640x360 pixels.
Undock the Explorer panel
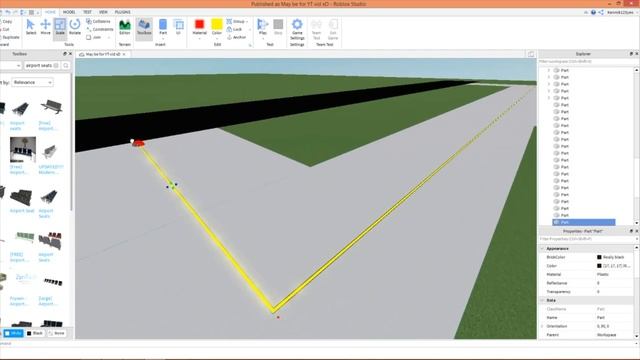631,54
